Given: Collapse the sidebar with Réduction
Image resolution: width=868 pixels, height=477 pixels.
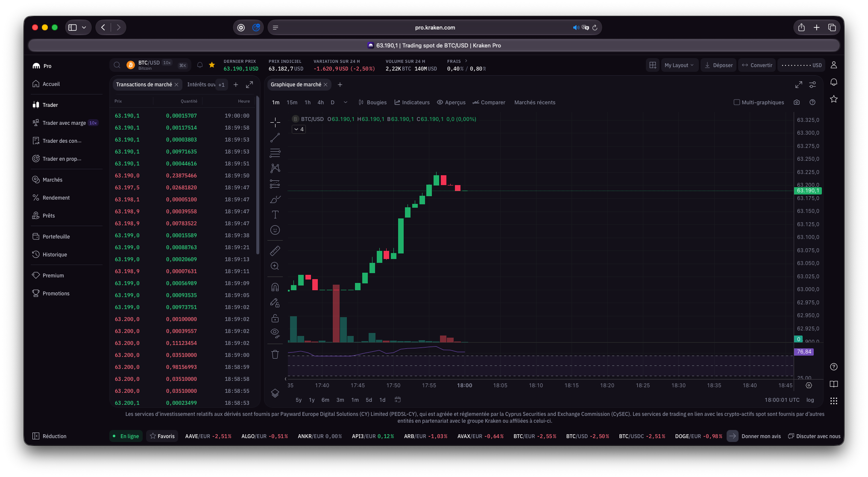Looking at the screenshot, I should click(x=50, y=436).
